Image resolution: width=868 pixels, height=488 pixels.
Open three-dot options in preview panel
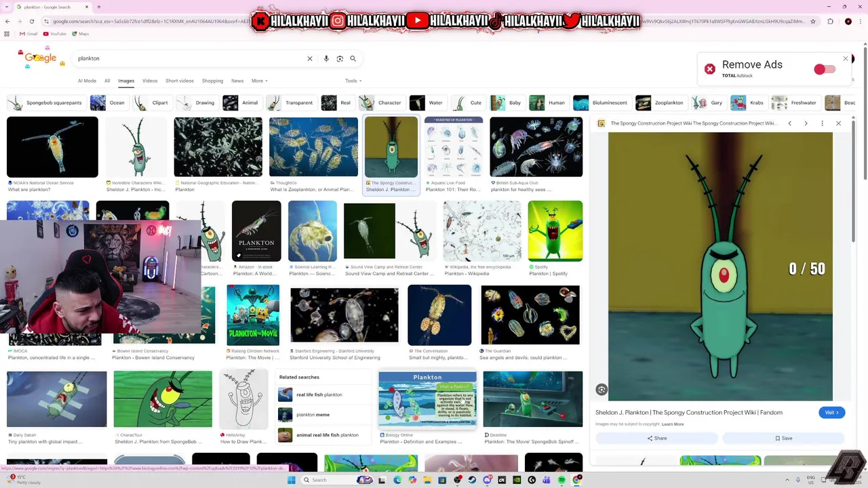point(822,123)
